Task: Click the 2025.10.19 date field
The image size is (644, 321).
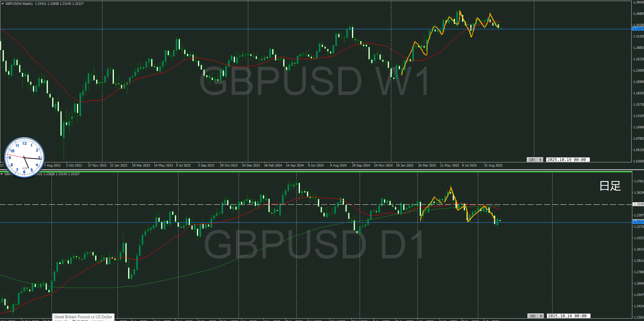Action: click(x=567, y=160)
